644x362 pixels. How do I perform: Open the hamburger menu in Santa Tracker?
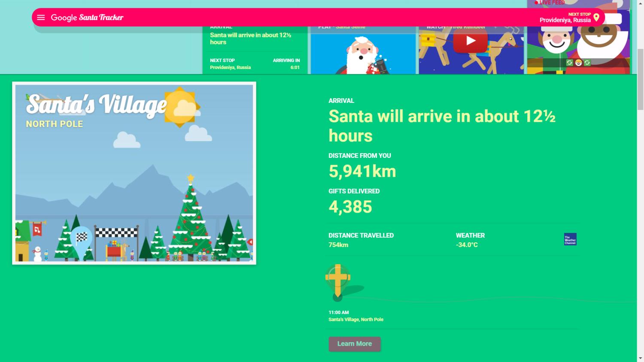click(41, 18)
